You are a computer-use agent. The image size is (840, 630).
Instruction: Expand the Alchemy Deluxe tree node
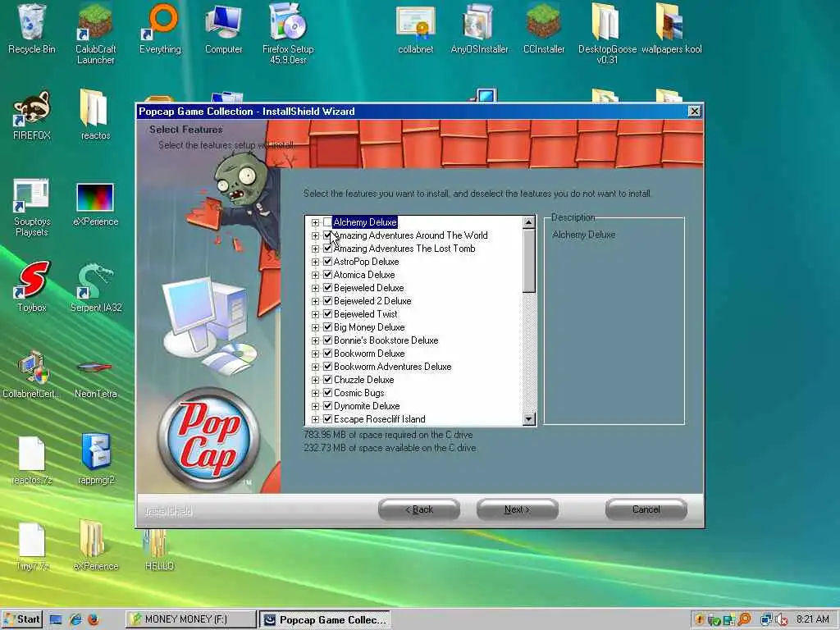click(315, 222)
